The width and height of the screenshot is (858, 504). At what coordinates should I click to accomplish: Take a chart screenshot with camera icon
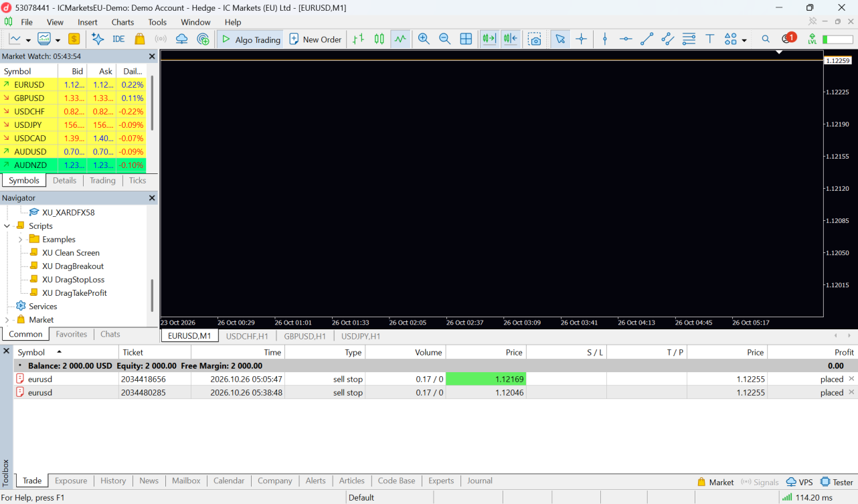(535, 39)
